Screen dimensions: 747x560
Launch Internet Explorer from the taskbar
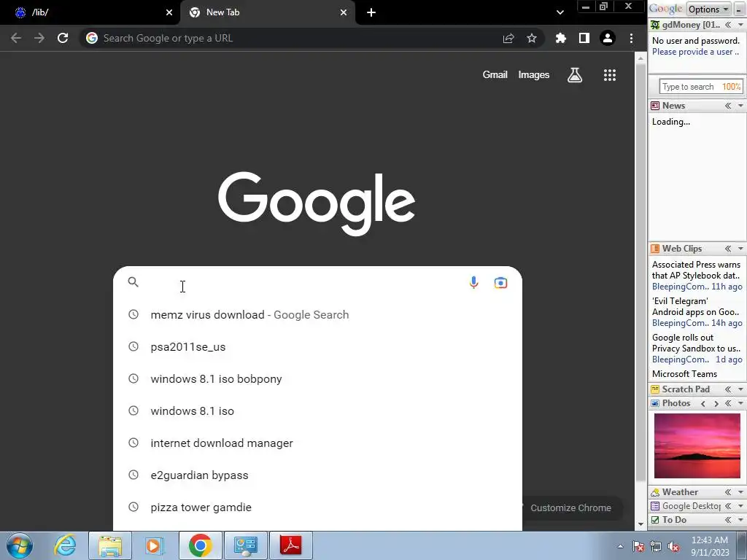pos(65,545)
